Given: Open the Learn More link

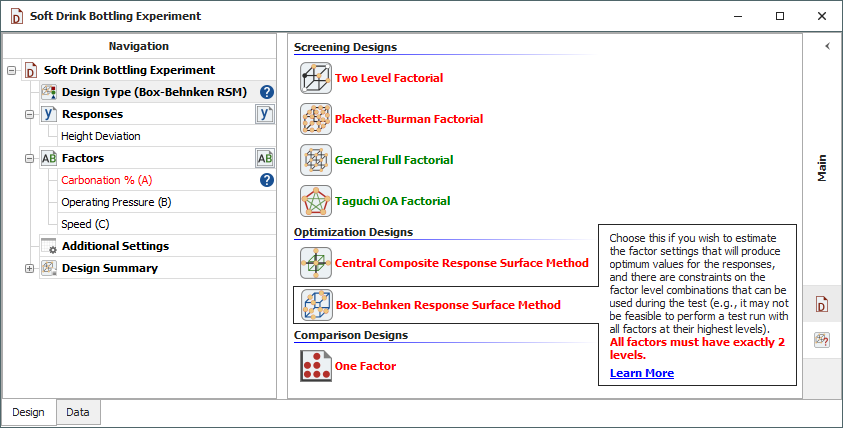Looking at the screenshot, I should [641, 373].
